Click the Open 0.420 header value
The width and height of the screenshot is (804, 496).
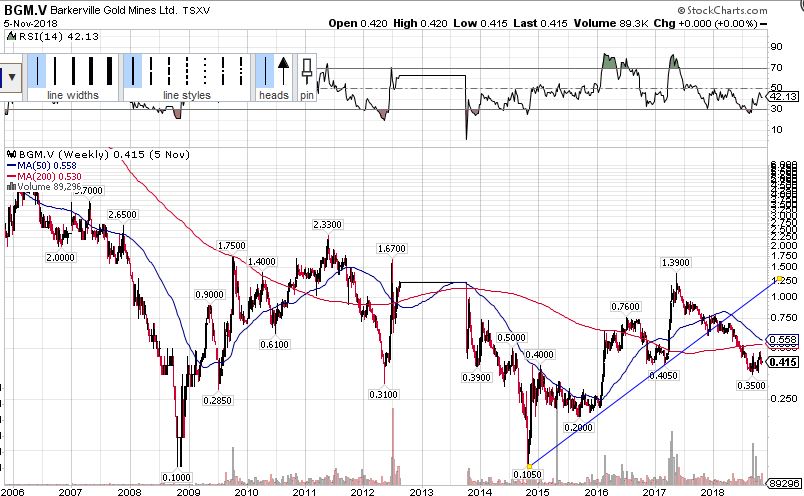click(358, 24)
